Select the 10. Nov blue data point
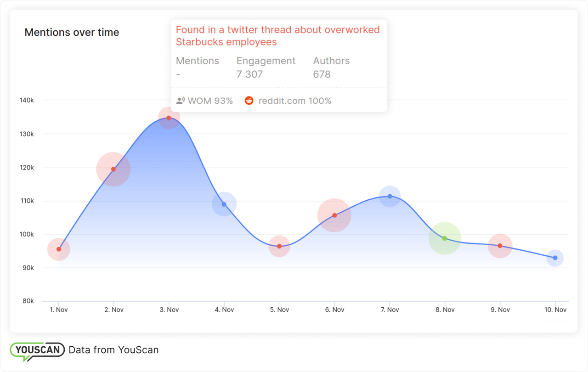This screenshot has height=372, width=588. pyautogui.click(x=555, y=258)
